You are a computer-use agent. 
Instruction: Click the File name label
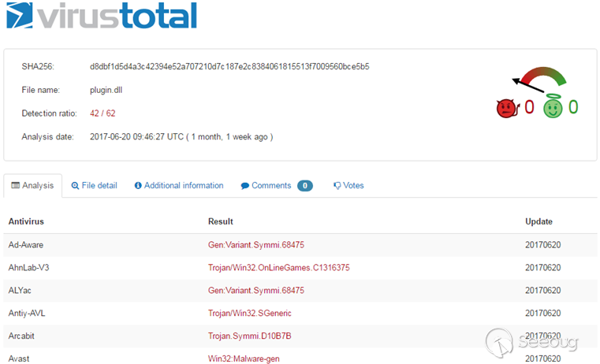point(40,90)
